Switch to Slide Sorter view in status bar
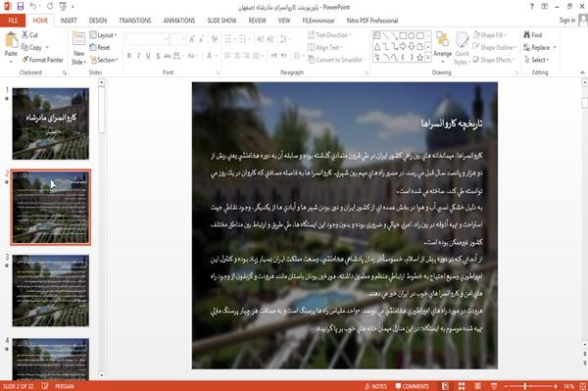This screenshot has height=391, width=588. click(462, 386)
